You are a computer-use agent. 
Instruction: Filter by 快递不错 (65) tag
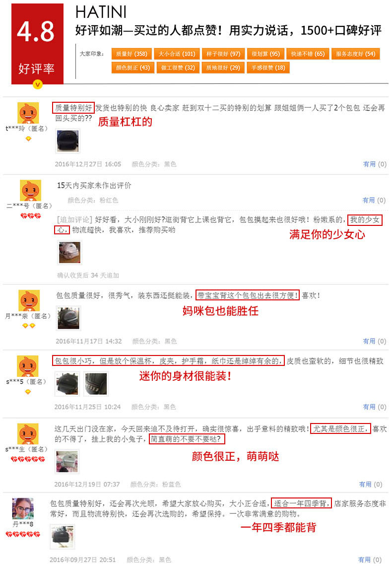(308, 54)
